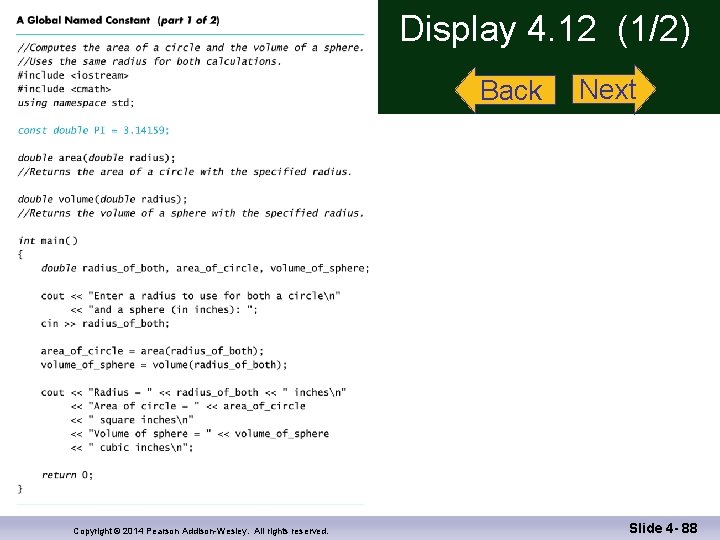Screen dimensions: 720x540
Task: Click the '//Uses the same radius' comment line
Action: (x=149, y=62)
